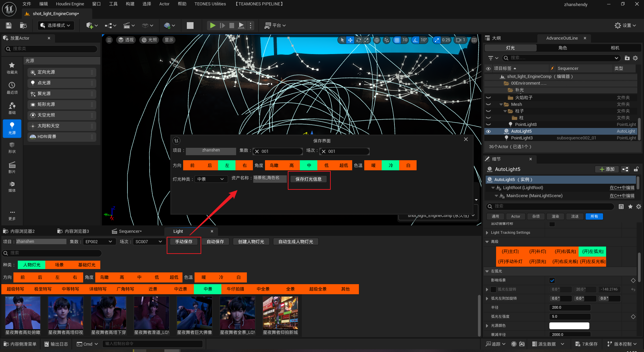
Task: Select the Point Light actor icon
Action: tap(33, 83)
